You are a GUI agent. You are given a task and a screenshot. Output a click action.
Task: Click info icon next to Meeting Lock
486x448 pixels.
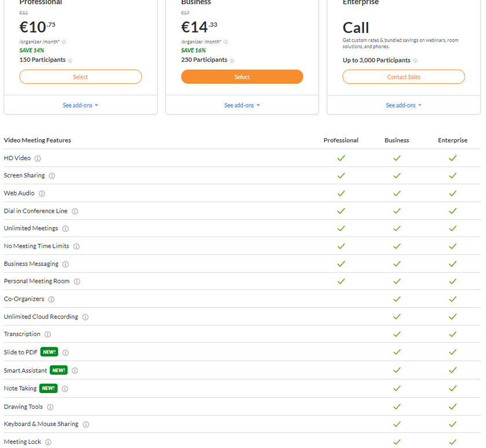(x=48, y=442)
